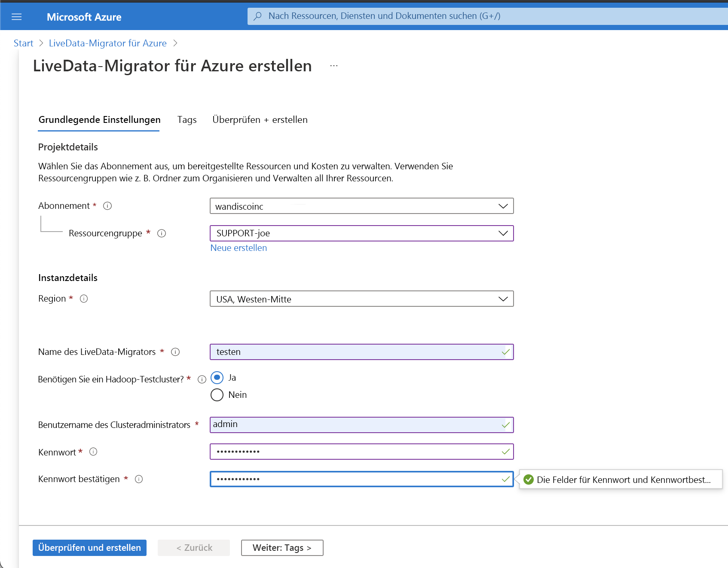Select Ja for Hadoop-Testcluster

(x=217, y=378)
